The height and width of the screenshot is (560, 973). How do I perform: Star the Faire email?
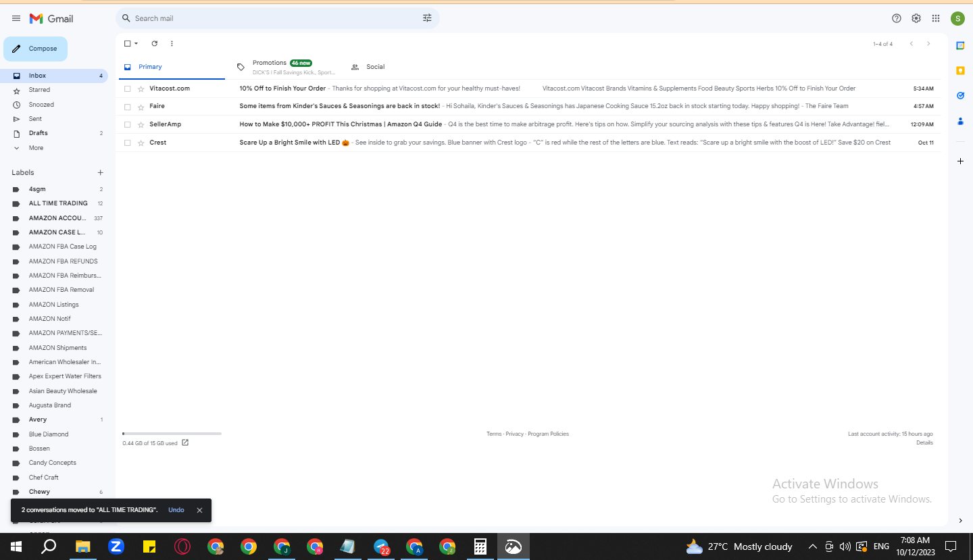pyautogui.click(x=141, y=107)
